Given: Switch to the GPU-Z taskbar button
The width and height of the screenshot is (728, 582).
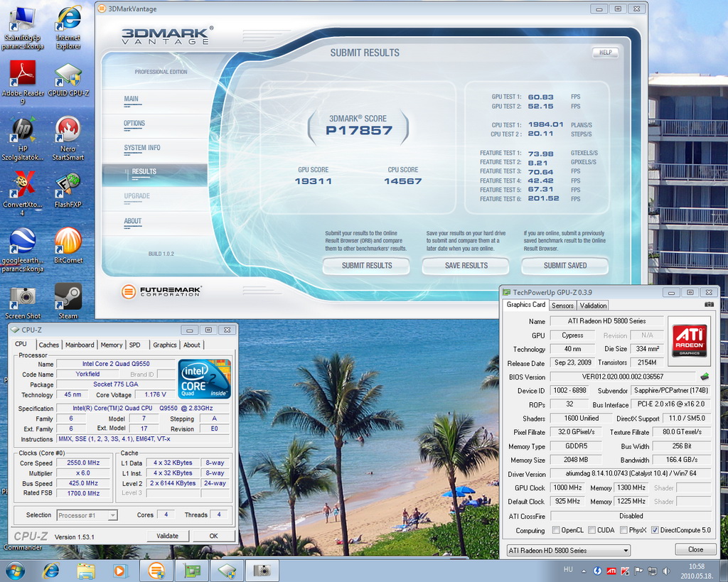Looking at the screenshot, I should tap(192, 571).
